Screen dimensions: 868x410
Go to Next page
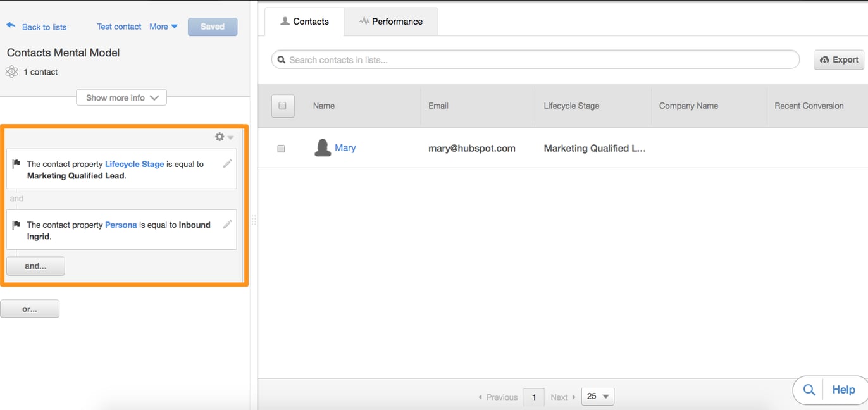tap(562, 397)
